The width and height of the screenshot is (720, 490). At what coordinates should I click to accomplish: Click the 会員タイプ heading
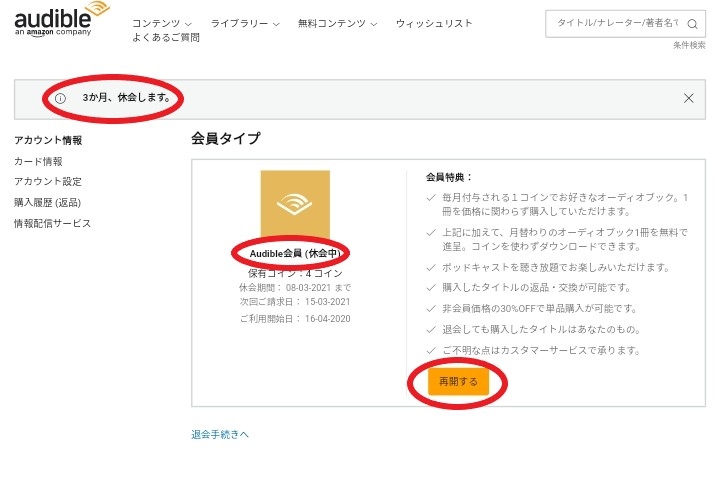(x=225, y=138)
